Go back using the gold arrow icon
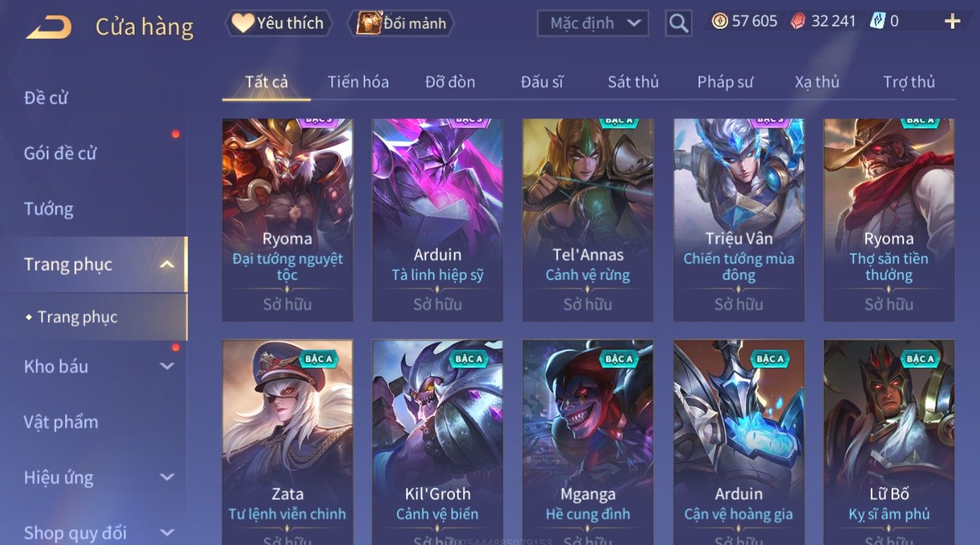The image size is (980, 545). pyautogui.click(x=49, y=27)
